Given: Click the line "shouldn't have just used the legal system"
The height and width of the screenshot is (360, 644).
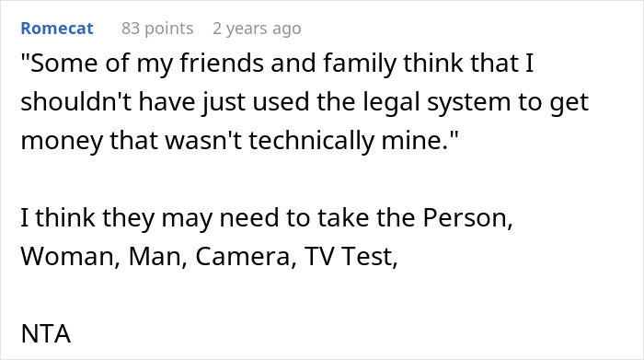Looking at the screenshot, I should tap(305, 102).
